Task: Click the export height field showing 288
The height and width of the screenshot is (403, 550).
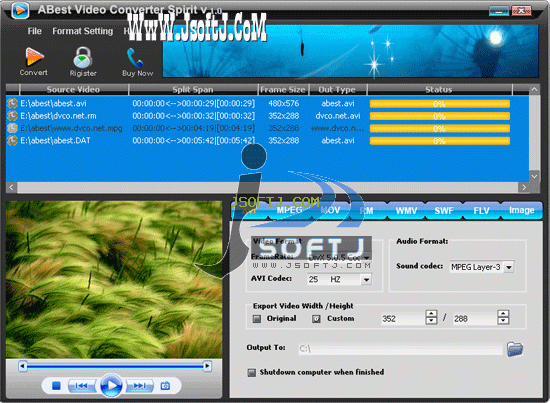Action: (475, 318)
